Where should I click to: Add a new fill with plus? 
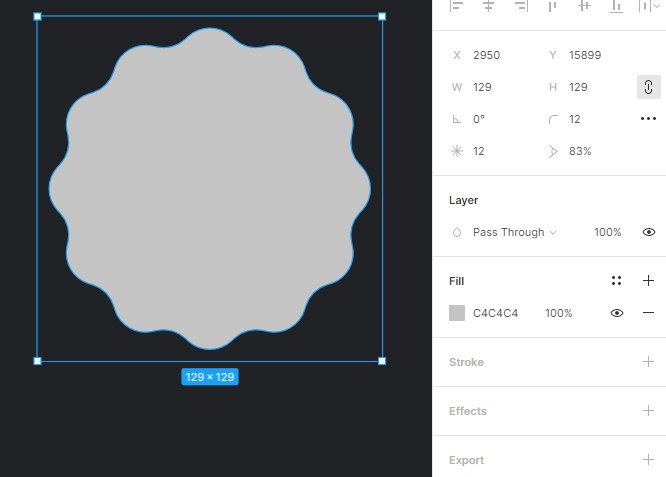point(648,280)
